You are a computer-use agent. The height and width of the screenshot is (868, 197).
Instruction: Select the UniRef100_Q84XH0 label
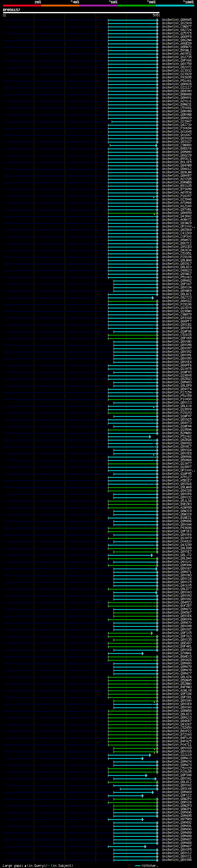(177, 91)
